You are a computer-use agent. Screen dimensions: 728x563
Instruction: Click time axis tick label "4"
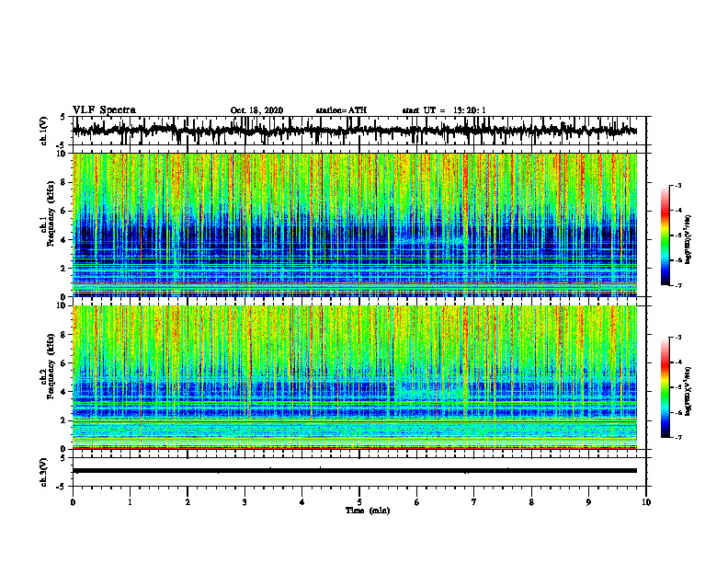coord(302,502)
